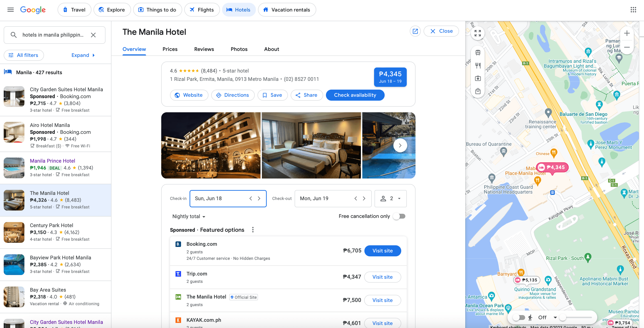Open the hotel Website link
Viewport: 644px width, 328px height.
[x=189, y=95]
